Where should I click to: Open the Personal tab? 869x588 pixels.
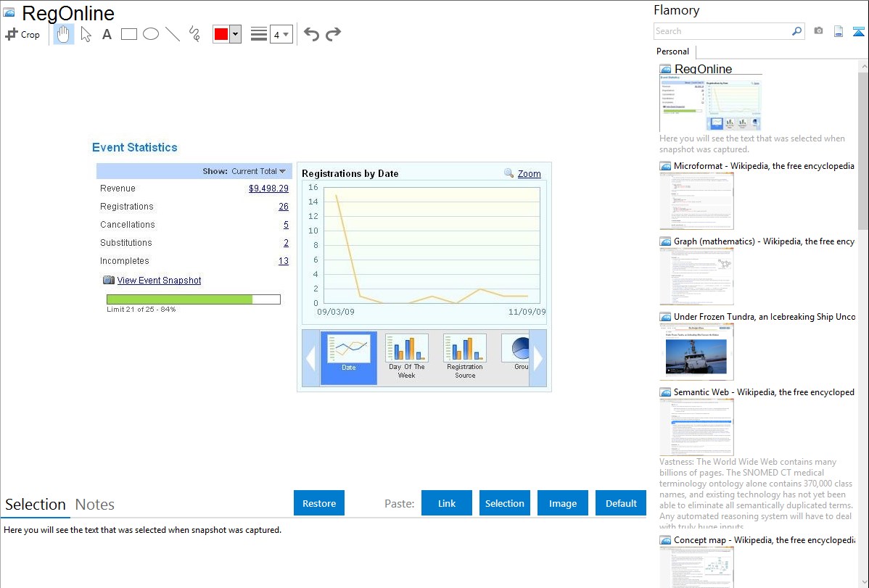click(x=672, y=51)
